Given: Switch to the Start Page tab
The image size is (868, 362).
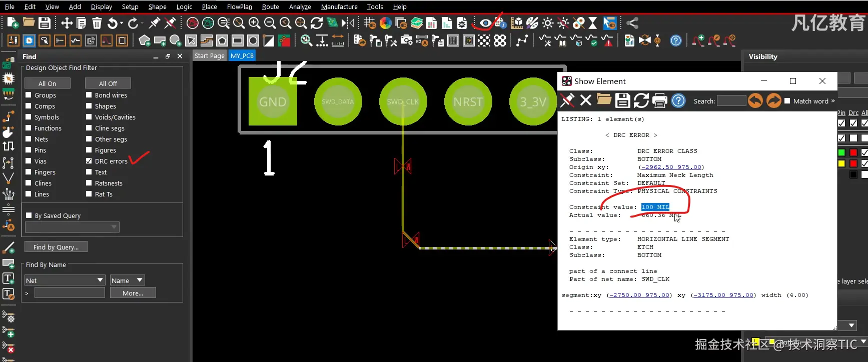Looking at the screenshot, I should (x=210, y=55).
